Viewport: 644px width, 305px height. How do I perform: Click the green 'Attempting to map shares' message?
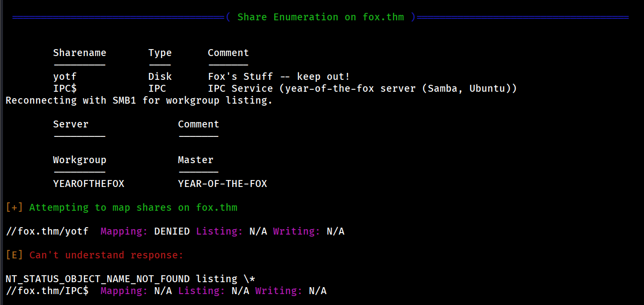[x=133, y=208]
